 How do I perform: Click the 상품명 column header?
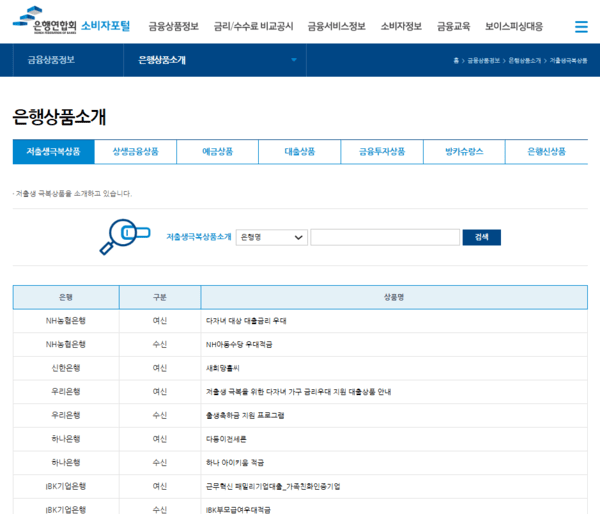pos(394,297)
